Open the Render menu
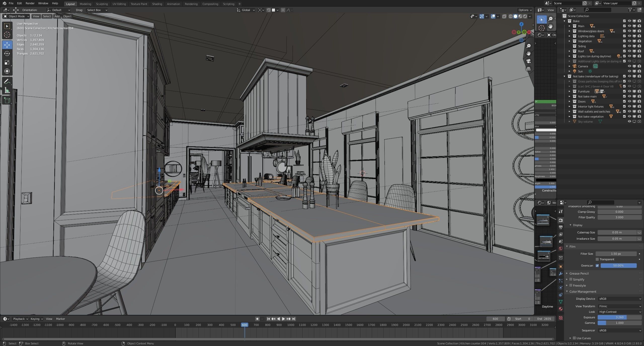644x346 pixels. click(30, 3)
